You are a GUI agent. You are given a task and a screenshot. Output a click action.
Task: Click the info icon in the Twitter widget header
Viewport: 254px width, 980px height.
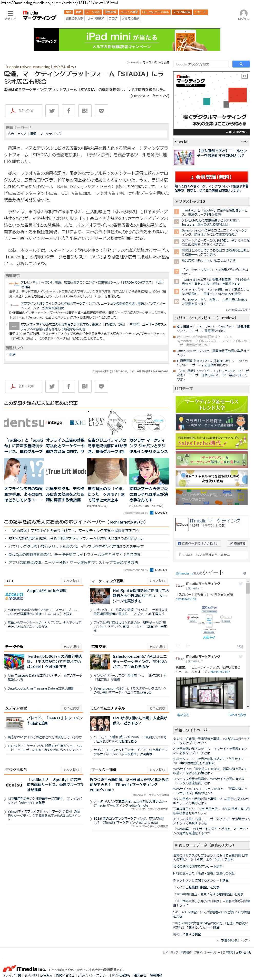click(x=245, y=573)
